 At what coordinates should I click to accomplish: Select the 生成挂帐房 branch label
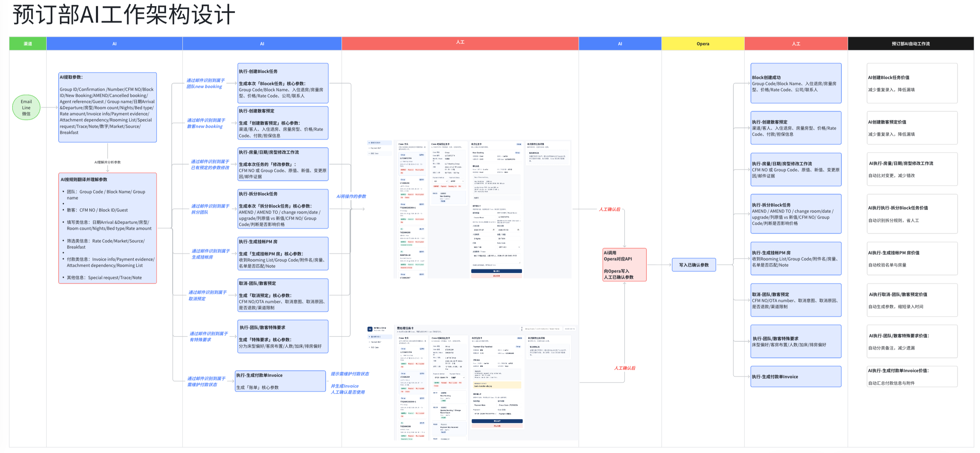click(211, 254)
